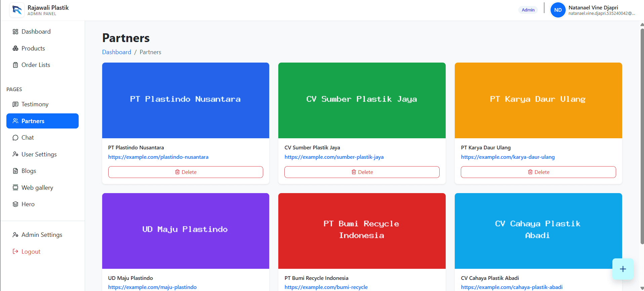Screen dimensions: 644x291
Task: Click the orange PT Karya Daur Ulang thumbnail
Action: 538,100
